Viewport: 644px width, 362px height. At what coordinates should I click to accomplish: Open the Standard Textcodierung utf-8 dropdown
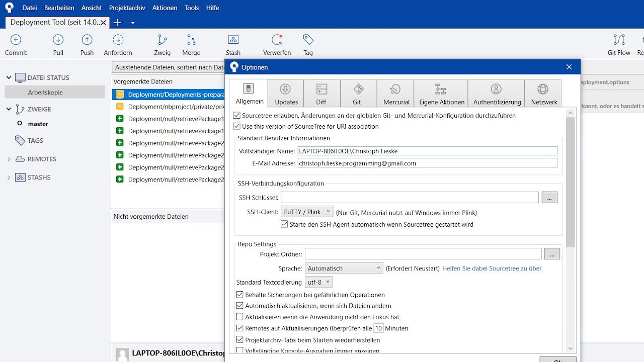click(318, 282)
